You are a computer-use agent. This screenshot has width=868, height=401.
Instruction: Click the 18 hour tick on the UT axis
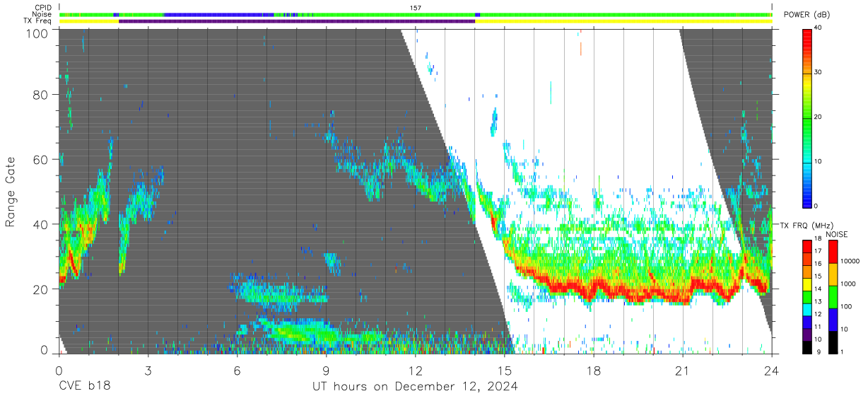593,369
